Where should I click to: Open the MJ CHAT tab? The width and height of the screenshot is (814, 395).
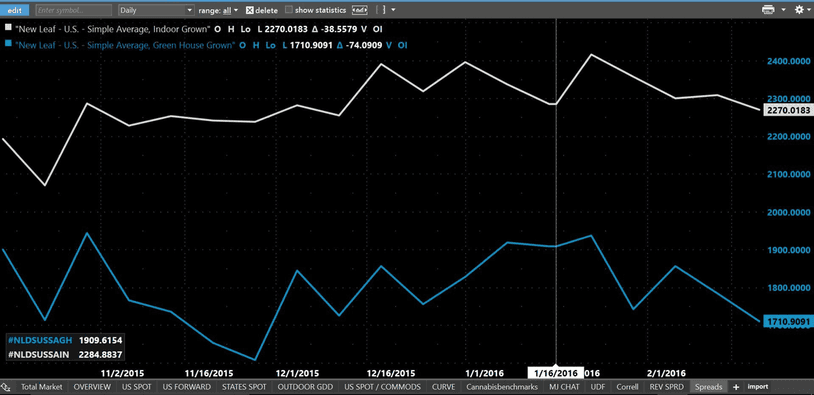(564, 387)
